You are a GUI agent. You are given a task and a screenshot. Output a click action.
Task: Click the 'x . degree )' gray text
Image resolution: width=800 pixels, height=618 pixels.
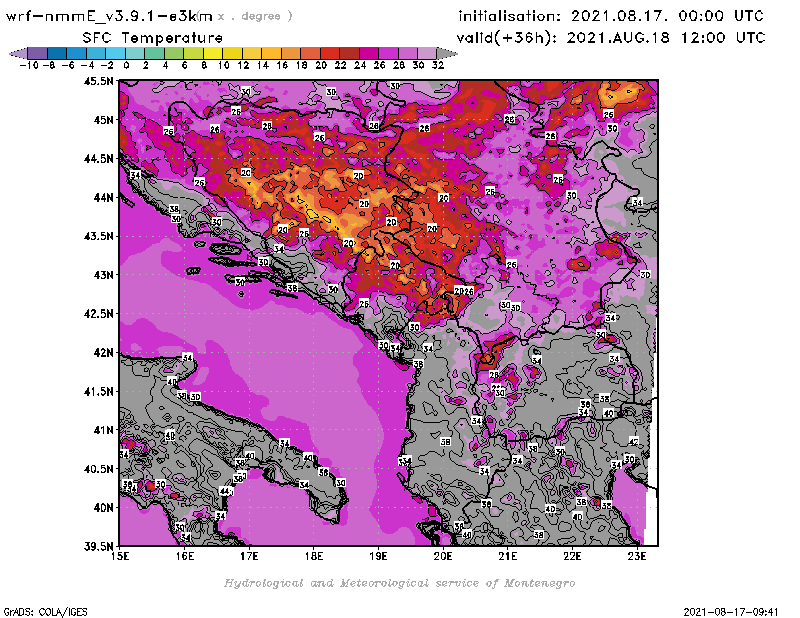255,16
